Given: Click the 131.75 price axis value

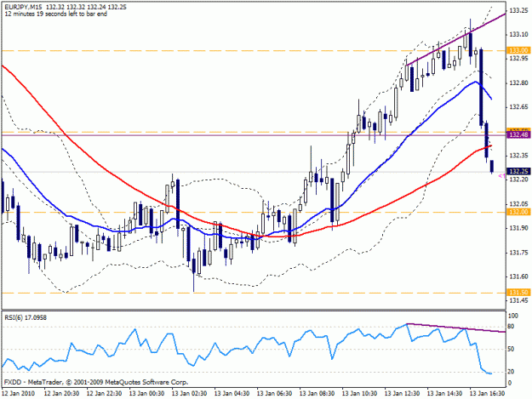Looking at the screenshot, I should [x=518, y=253].
